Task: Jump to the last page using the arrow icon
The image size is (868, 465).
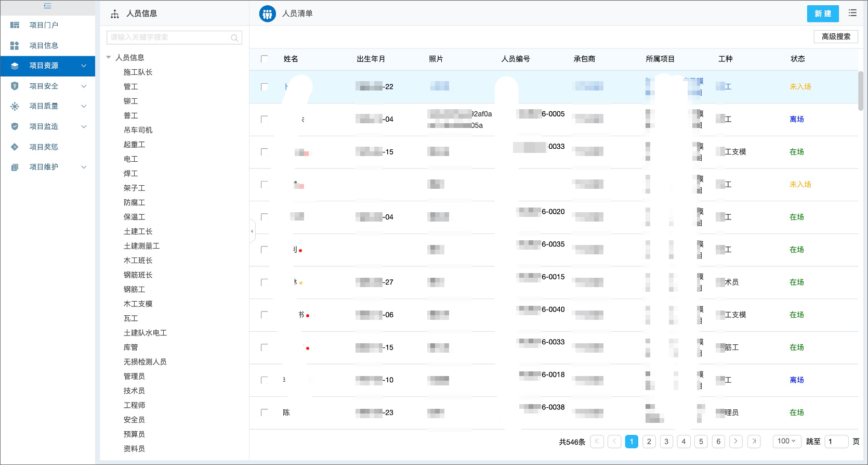Action: [x=754, y=441]
